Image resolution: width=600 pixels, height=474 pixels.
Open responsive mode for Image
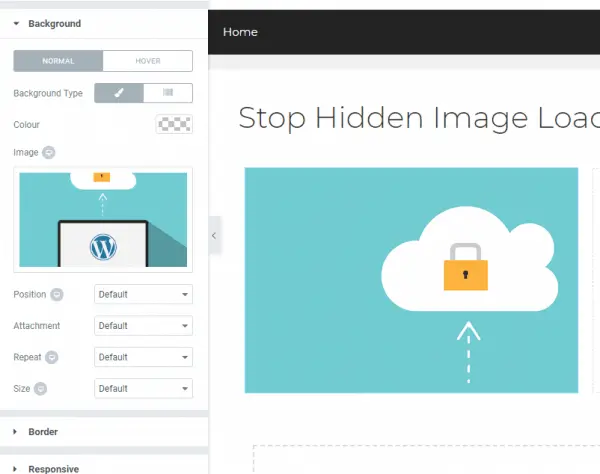point(49,153)
